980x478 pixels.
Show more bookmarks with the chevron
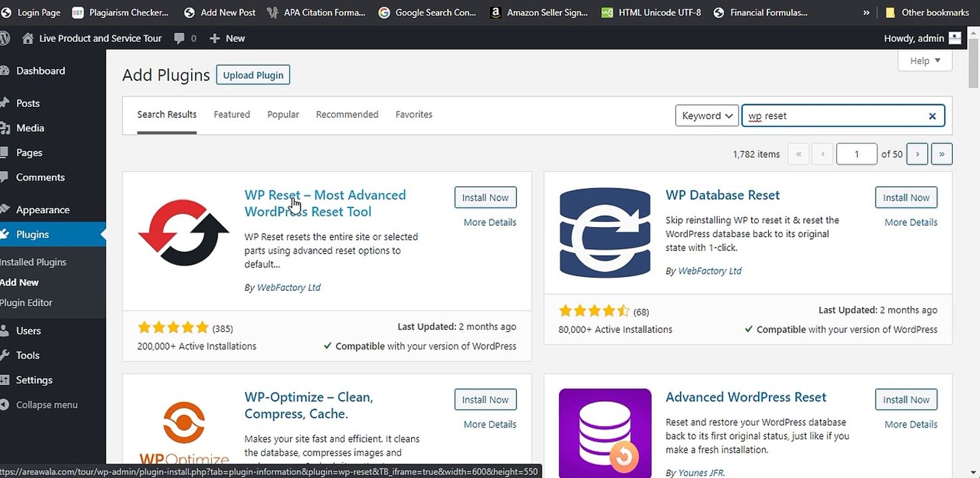(x=866, y=12)
